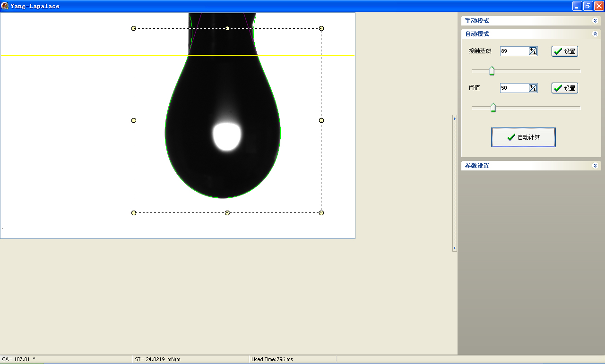Collapse the 自动模式 panel chevron

tap(595, 34)
